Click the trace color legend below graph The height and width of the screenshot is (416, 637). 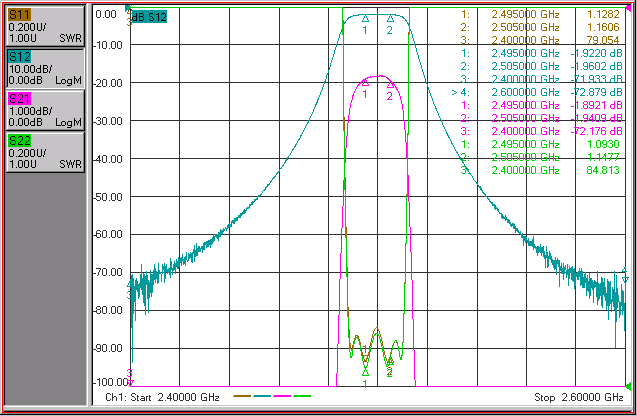tap(272, 396)
